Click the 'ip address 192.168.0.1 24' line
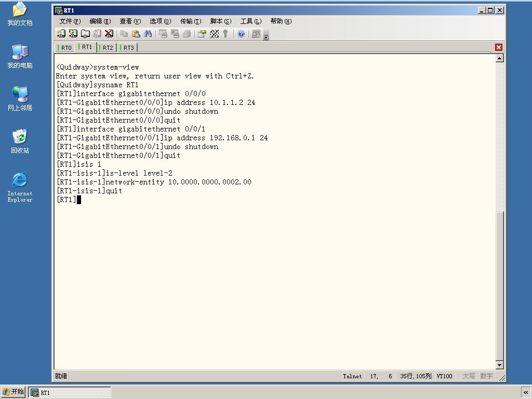This screenshot has height=399, width=532. pos(162,138)
